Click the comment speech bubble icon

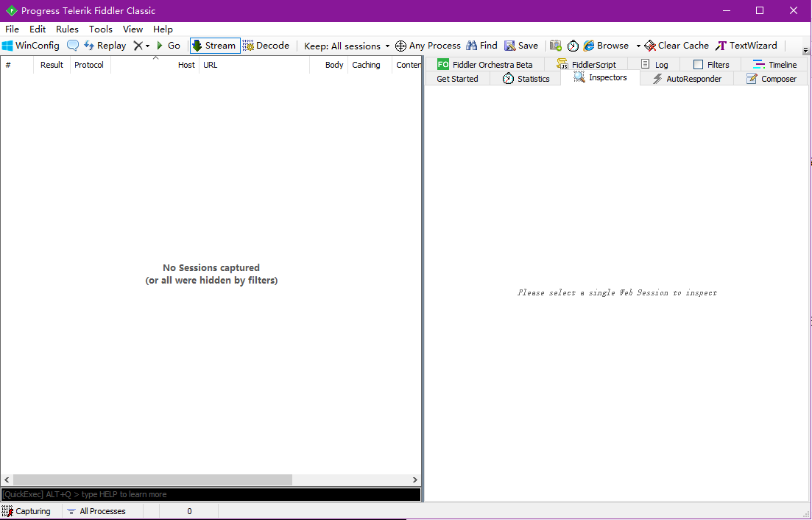[x=73, y=46]
